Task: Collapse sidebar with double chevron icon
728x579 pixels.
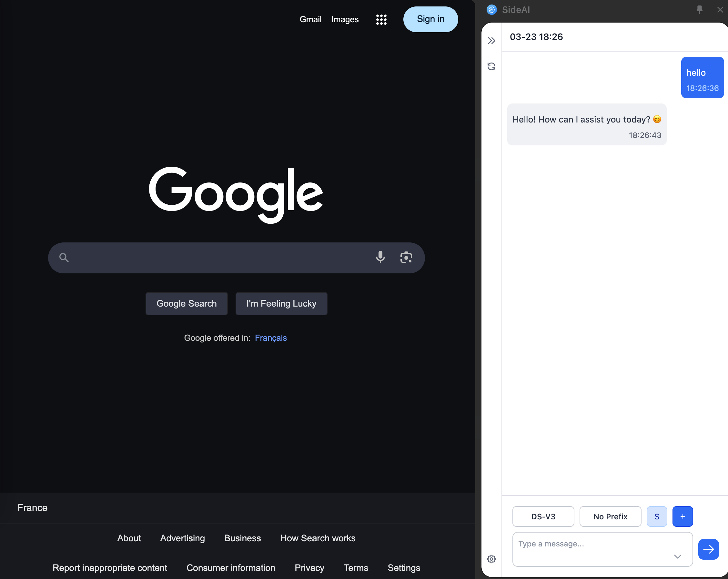Action: pyautogui.click(x=491, y=41)
